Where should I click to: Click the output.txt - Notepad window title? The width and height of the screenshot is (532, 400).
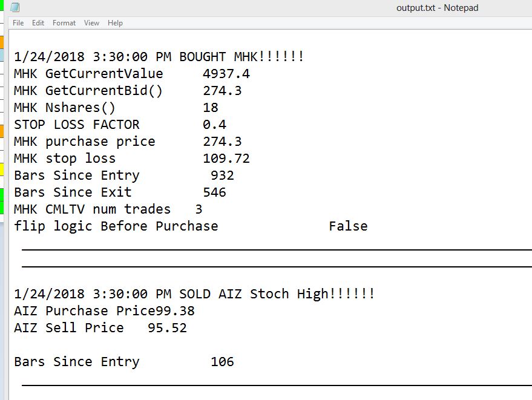pos(437,8)
